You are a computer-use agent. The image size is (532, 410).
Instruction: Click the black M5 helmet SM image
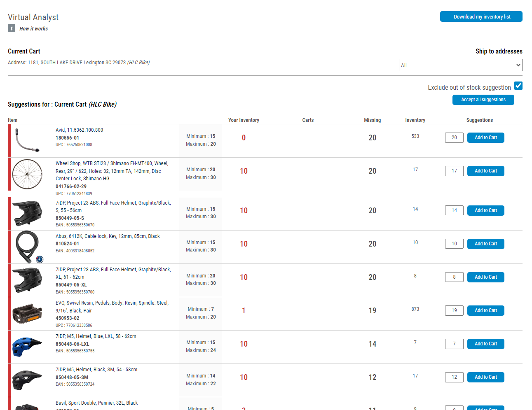coord(27,380)
